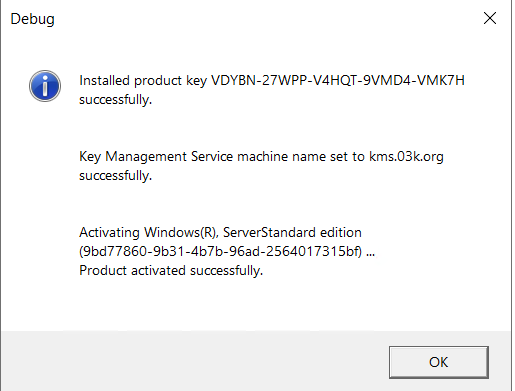
Task: Click 'successfully.' under the KMS machine line
Action: pyautogui.click(x=115, y=176)
